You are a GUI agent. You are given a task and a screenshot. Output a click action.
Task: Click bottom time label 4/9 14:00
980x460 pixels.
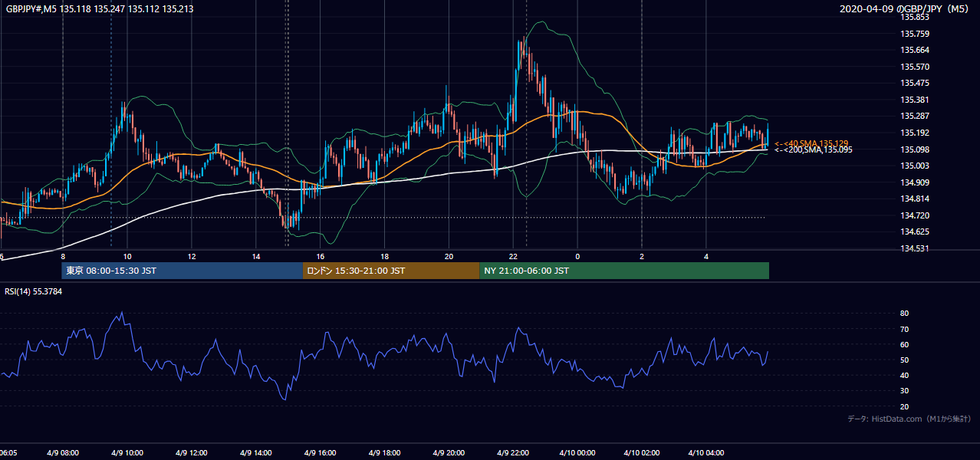[256, 453]
